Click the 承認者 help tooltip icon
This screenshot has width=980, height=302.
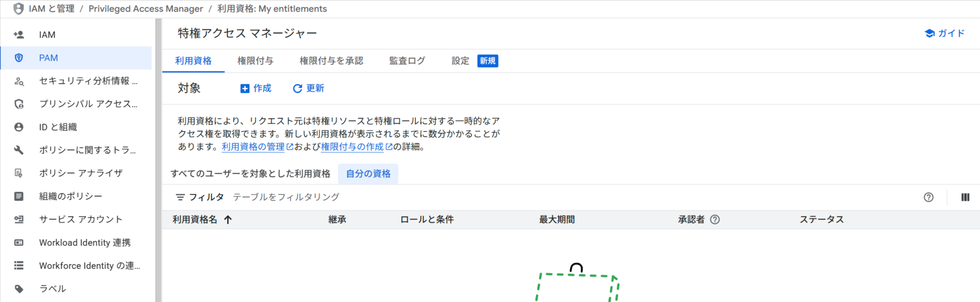point(715,219)
